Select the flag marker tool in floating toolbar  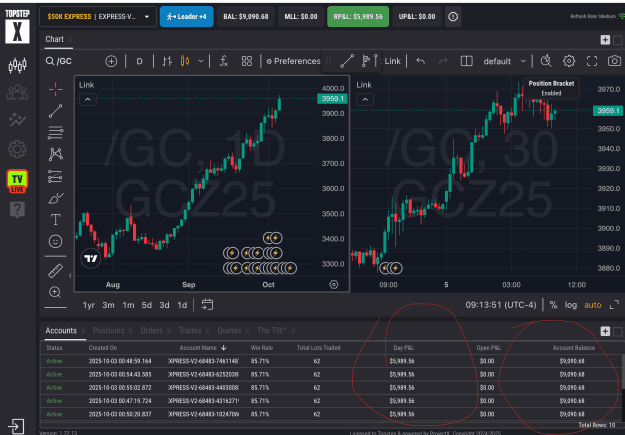366,61
